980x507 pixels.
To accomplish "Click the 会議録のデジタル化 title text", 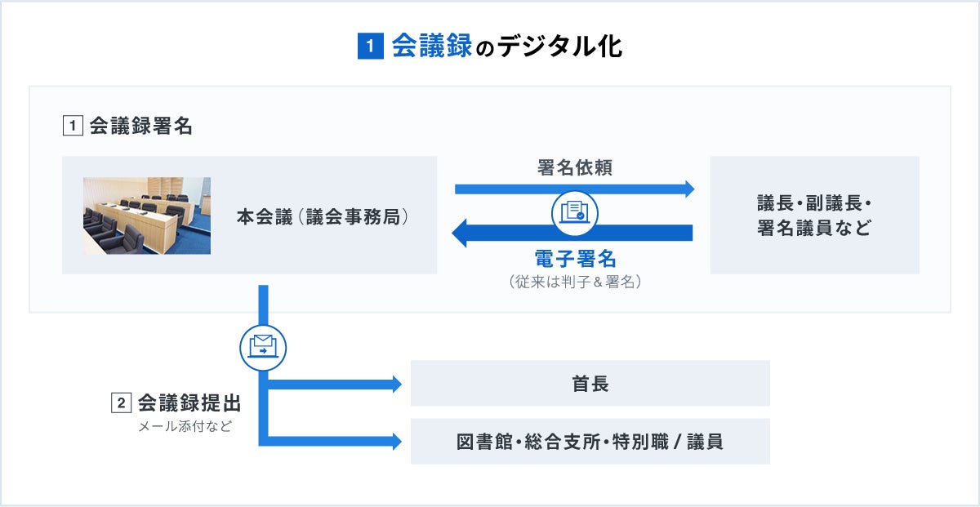I will (x=506, y=47).
